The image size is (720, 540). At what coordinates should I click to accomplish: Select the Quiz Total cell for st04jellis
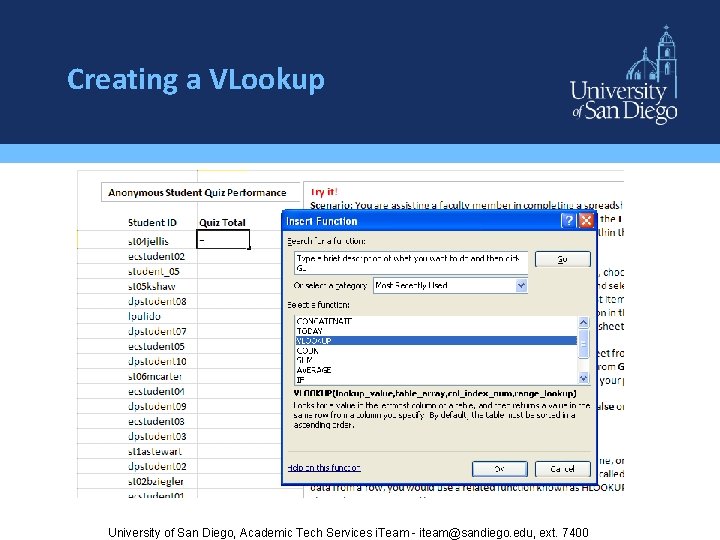point(223,239)
